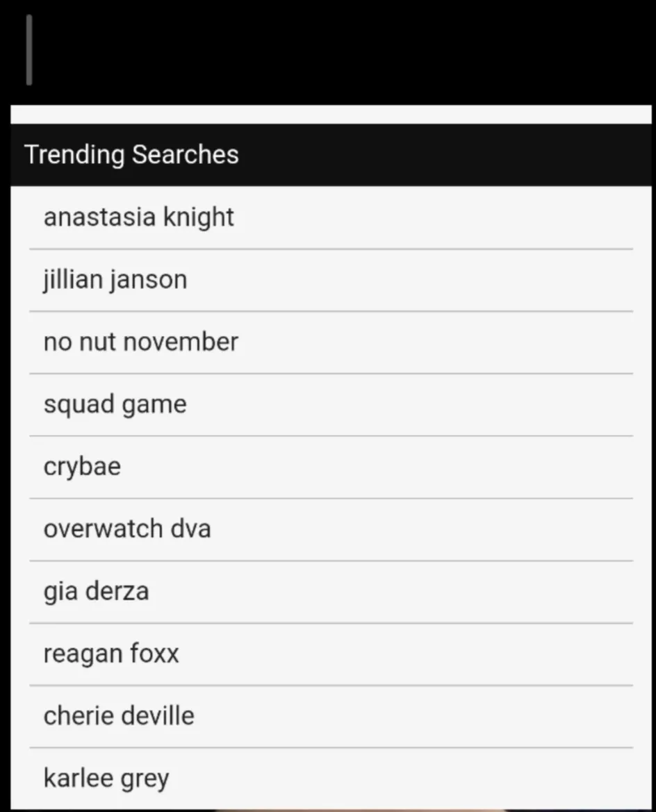Click the 'Trending Searches' header bar

pyautogui.click(x=331, y=155)
